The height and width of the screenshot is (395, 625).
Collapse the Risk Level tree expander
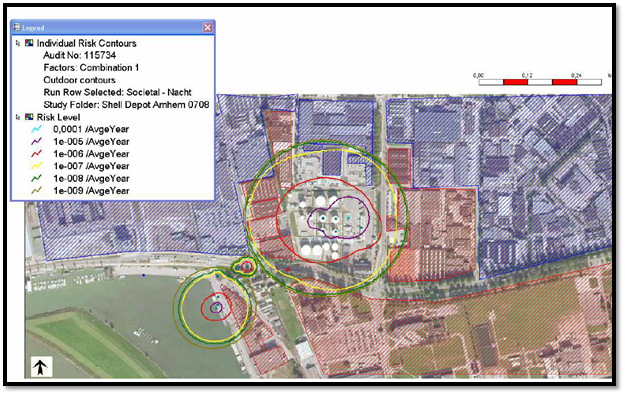click(x=18, y=117)
